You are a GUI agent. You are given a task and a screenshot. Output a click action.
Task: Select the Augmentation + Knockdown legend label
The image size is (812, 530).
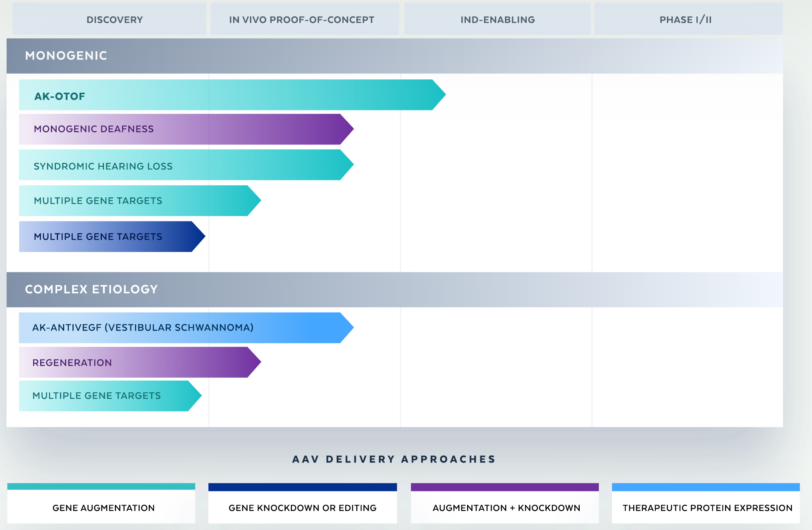coord(506,508)
